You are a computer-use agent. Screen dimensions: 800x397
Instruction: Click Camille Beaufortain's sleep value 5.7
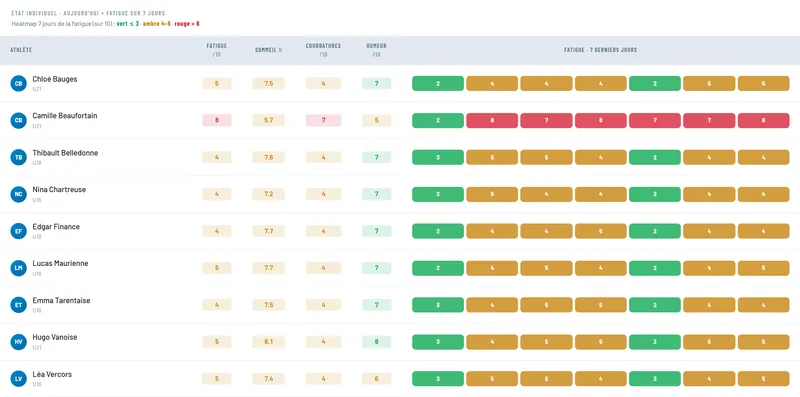268,120
